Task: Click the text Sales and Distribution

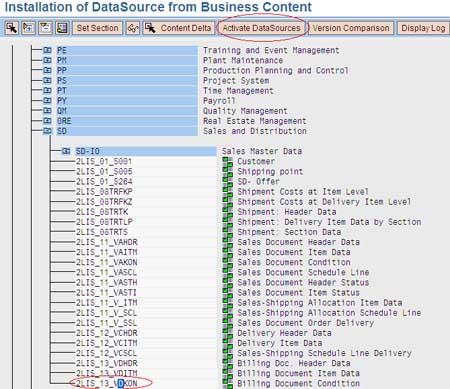Action: point(255,131)
